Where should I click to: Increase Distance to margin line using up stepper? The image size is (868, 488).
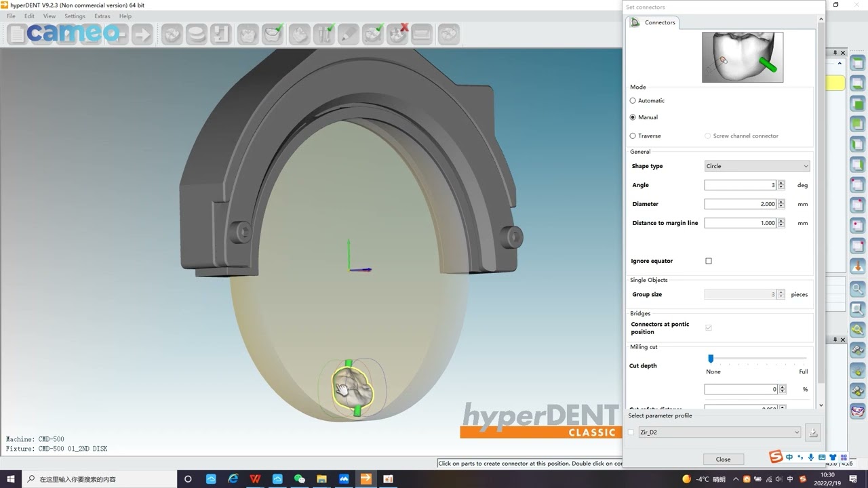pyautogui.click(x=781, y=221)
